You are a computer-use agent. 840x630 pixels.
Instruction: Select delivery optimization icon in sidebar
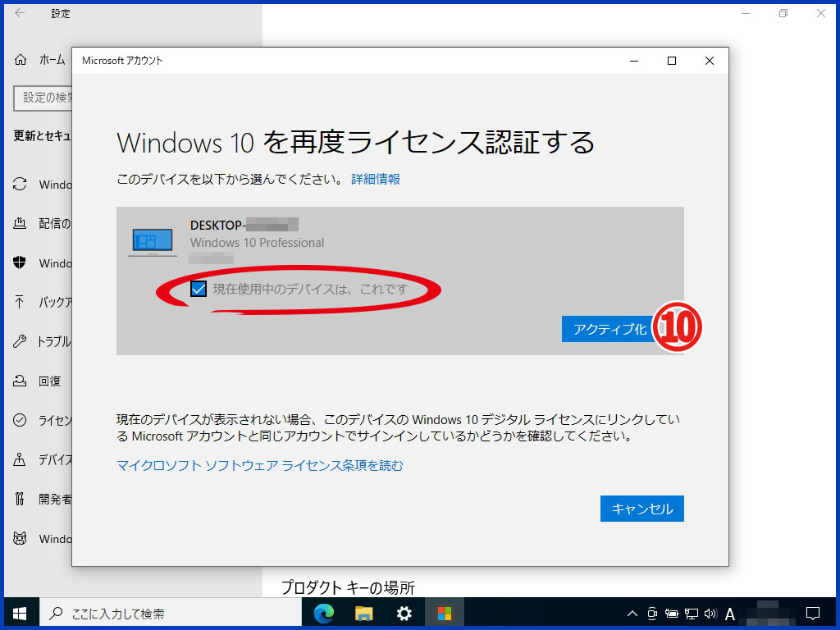[20, 223]
